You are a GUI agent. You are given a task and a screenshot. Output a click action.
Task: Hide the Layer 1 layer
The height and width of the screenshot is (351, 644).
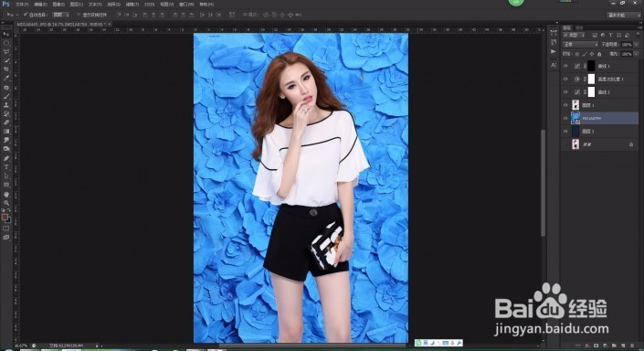click(x=565, y=105)
